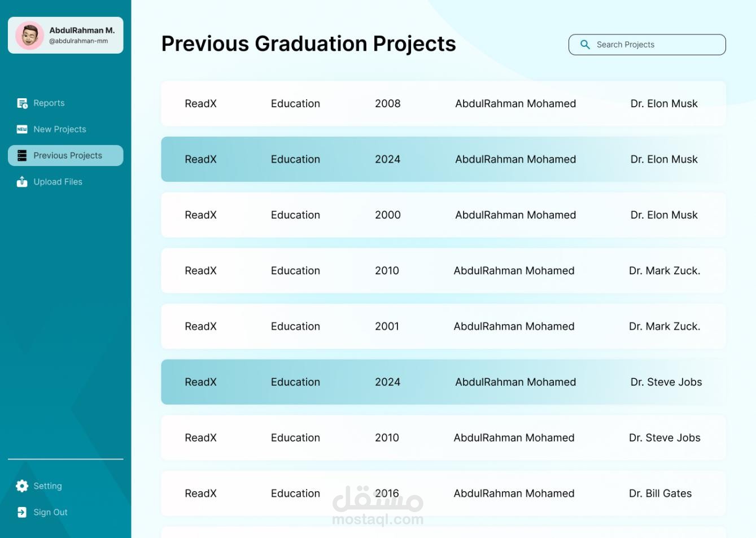Click the user avatar picture

[29, 36]
